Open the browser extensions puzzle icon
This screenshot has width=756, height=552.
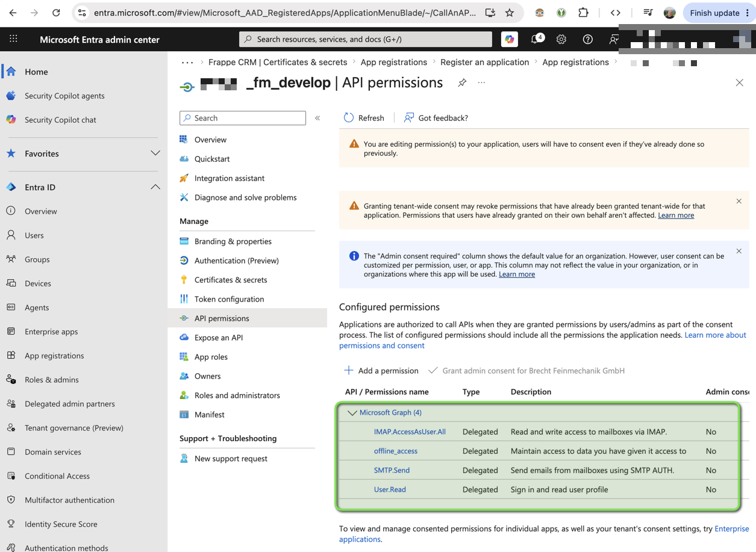[x=583, y=13]
